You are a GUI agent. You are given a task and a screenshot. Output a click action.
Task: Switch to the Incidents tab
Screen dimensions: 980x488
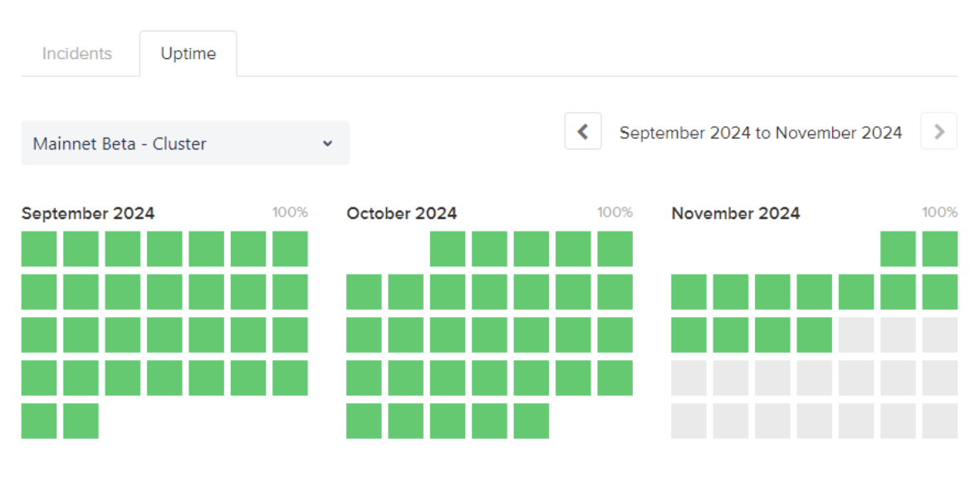pos(76,54)
